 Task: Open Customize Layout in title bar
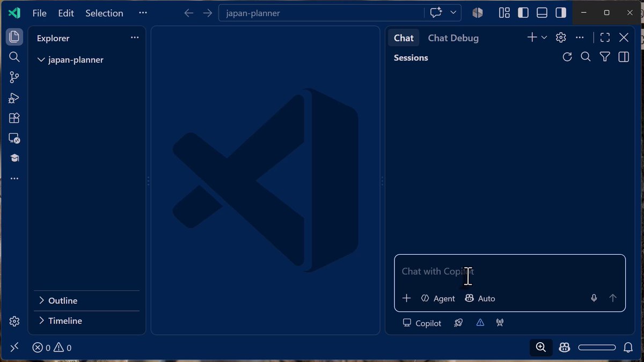(504, 13)
